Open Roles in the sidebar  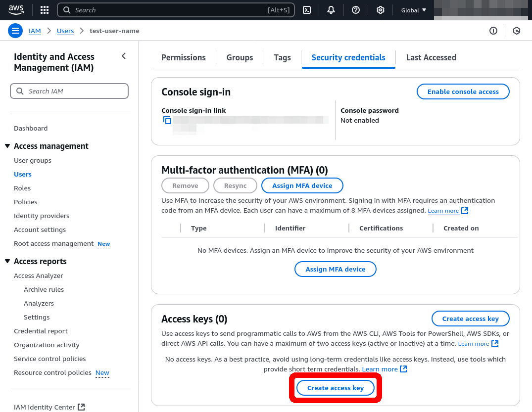(22, 188)
